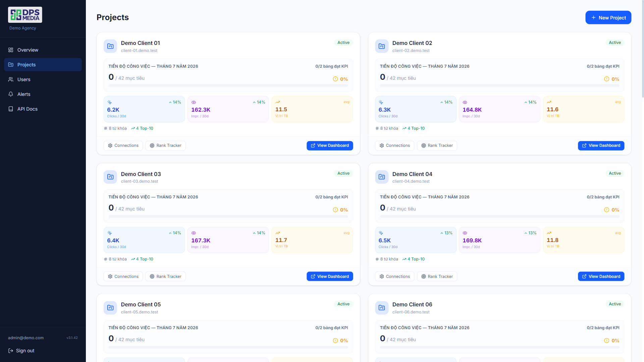Open Connections for Demo Client 02
This screenshot has height=362, width=644.
(x=394, y=145)
